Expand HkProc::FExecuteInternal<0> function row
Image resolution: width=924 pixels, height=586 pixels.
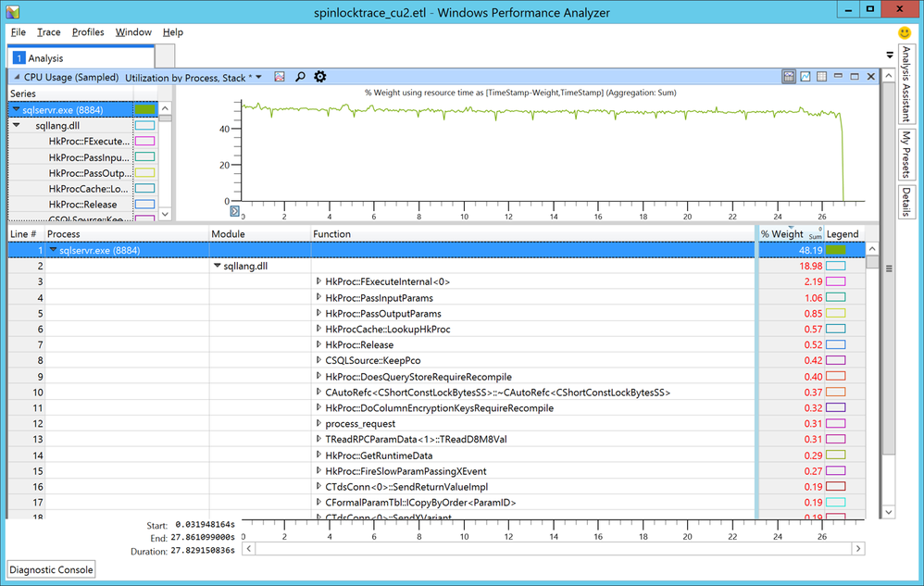(318, 281)
